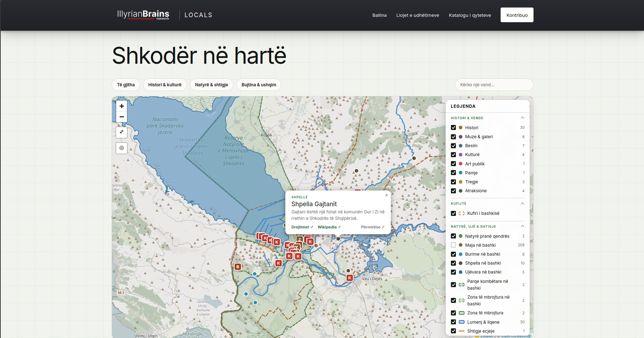Open Ballina navigation link
The height and width of the screenshot is (338, 644).
click(379, 15)
